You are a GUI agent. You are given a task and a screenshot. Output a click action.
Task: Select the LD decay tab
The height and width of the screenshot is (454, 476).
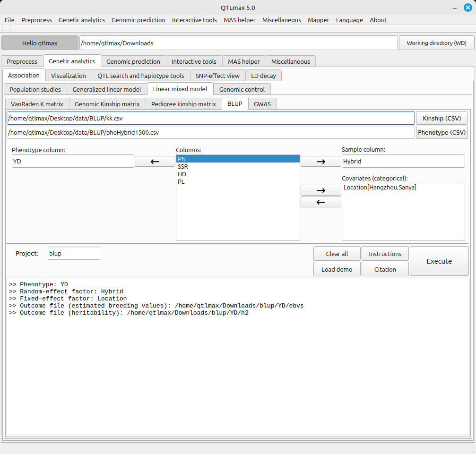coord(263,76)
